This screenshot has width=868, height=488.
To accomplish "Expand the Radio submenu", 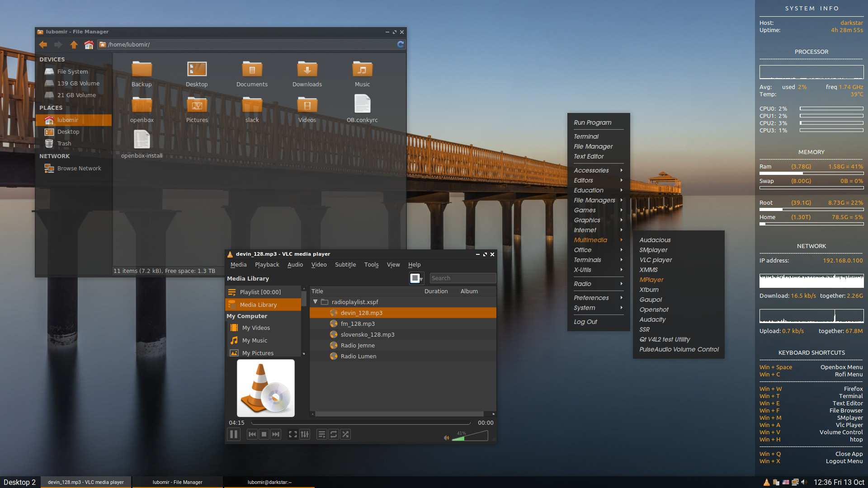I will pos(598,284).
